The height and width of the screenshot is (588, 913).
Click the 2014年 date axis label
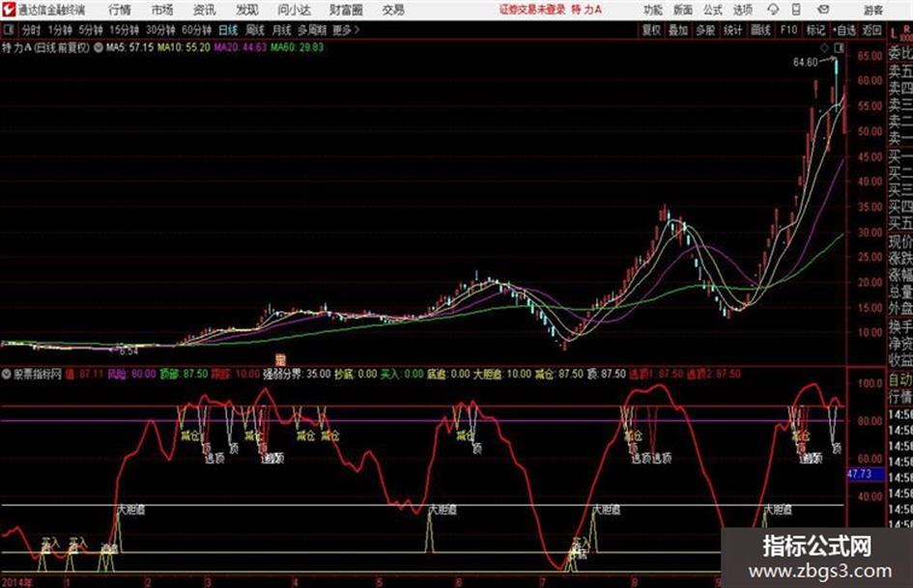(x=17, y=582)
